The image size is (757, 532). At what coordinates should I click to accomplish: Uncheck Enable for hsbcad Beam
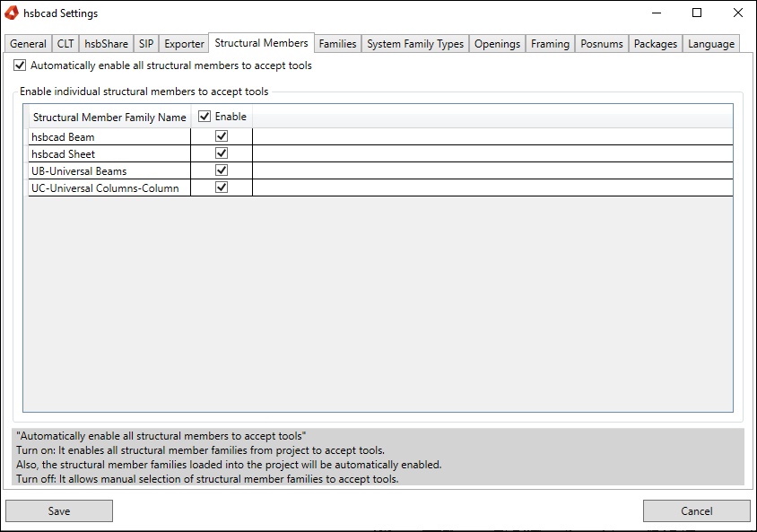click(x=222, y=136)
